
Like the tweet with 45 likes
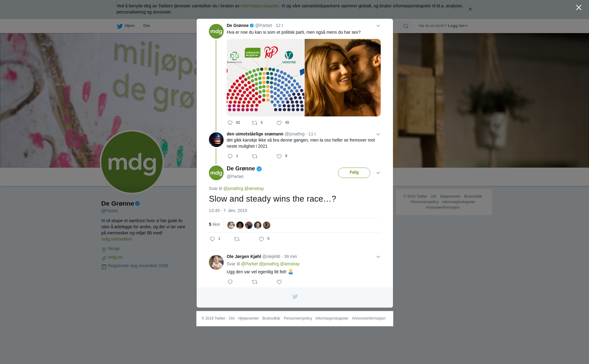point(279,123)
